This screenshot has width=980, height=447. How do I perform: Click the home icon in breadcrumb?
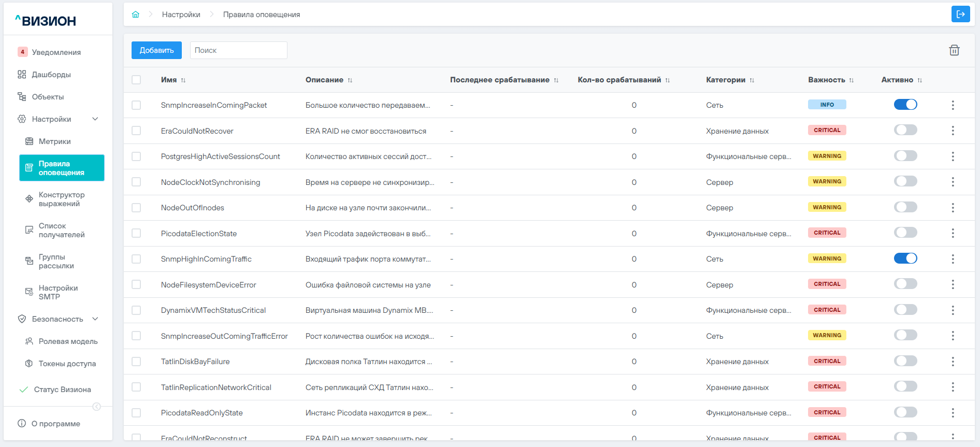click(136, 15)
